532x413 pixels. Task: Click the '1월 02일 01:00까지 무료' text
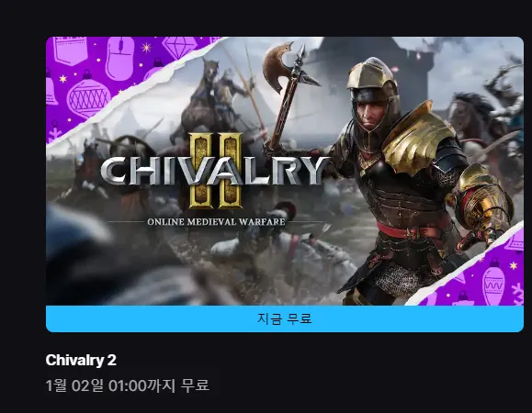click(127, 385)
